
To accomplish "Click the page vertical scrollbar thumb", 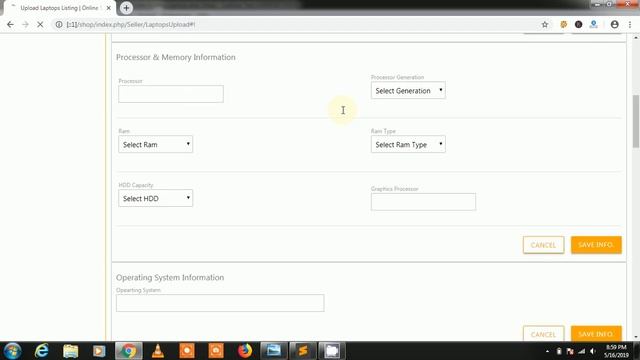I will [636, 121].
